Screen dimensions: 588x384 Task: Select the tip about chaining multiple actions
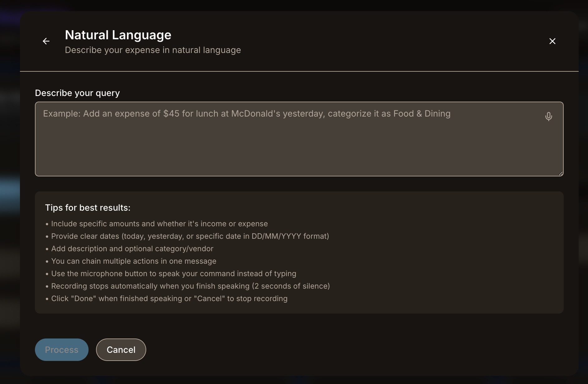point(134,261)
